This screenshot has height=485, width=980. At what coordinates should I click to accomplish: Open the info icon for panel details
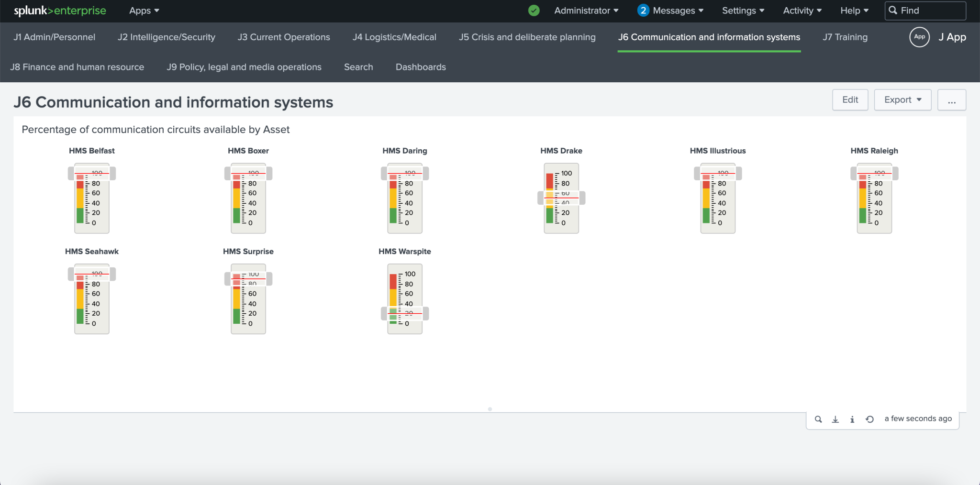coord(852,419)
